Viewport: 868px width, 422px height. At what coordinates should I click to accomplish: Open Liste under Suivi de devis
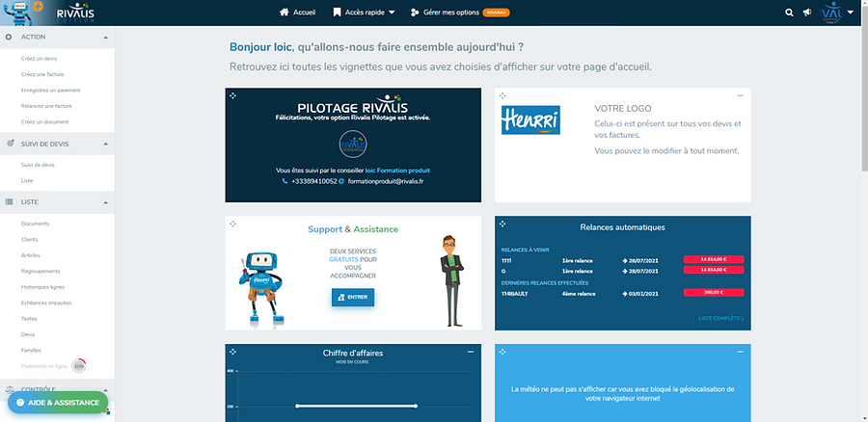pos(27,181)
